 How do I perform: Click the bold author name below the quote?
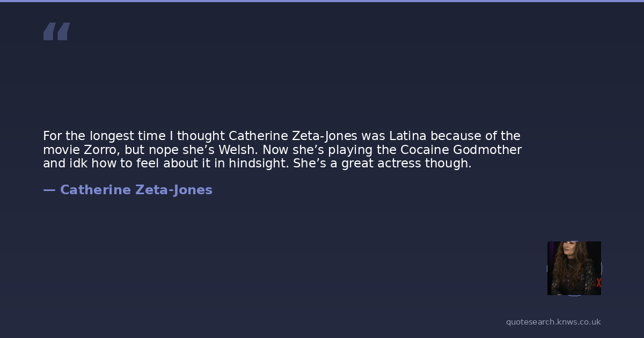tap(136, 190)
